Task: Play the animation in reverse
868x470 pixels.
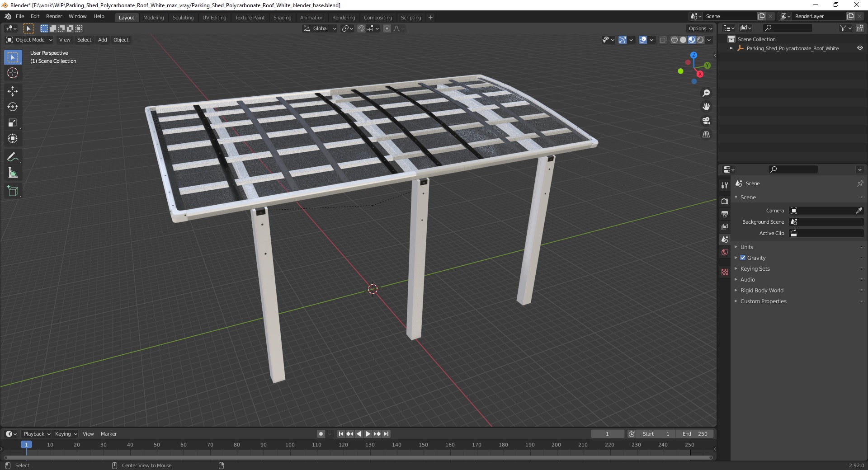Action: coord(359,434)
